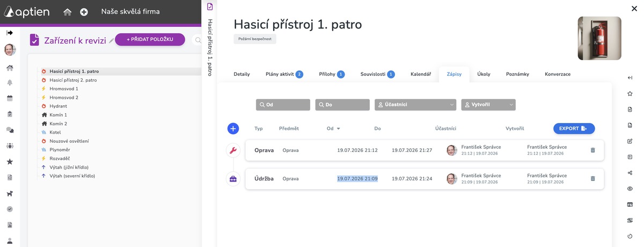Click the Údržba record title
The height and width of the screenshot is (247, 644).
click(264, 178)
